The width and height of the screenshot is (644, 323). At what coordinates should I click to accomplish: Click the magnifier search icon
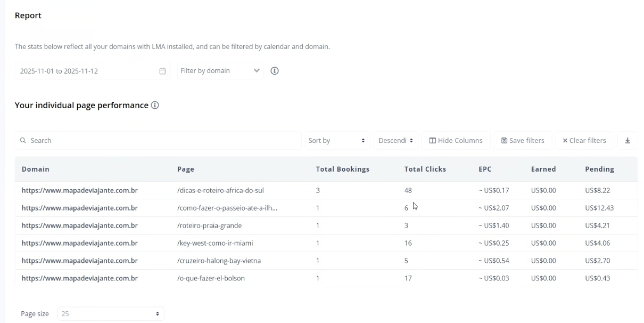[x=23, y=141]
